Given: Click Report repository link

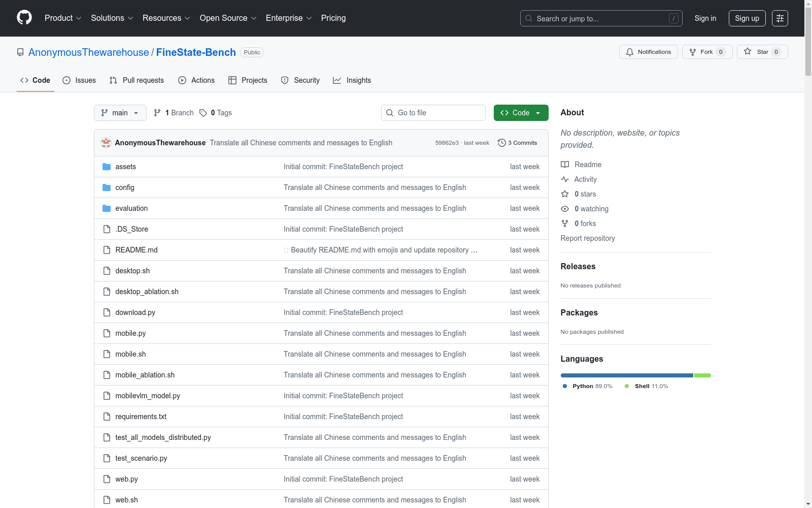Looking at the screenshot, I should click(x=588, y=238).
